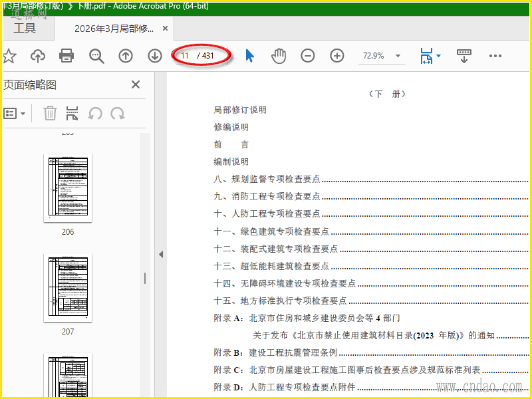
Task: Open 十二、装配式建筑专项检查要点 entry
Action: coord(371,248)
